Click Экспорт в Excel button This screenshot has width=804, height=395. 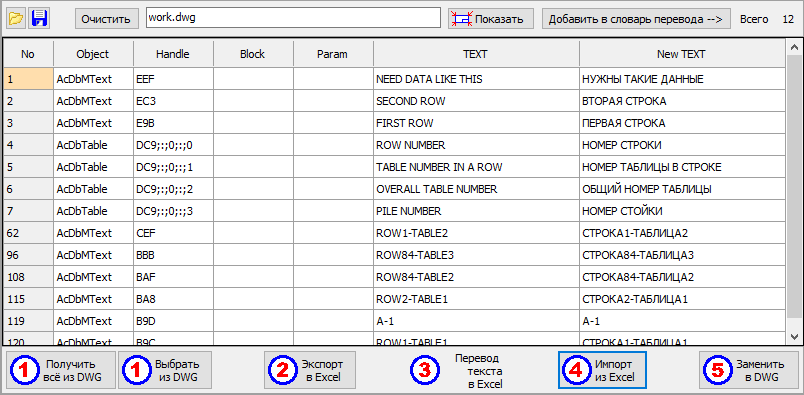click(x=310, y=370)
